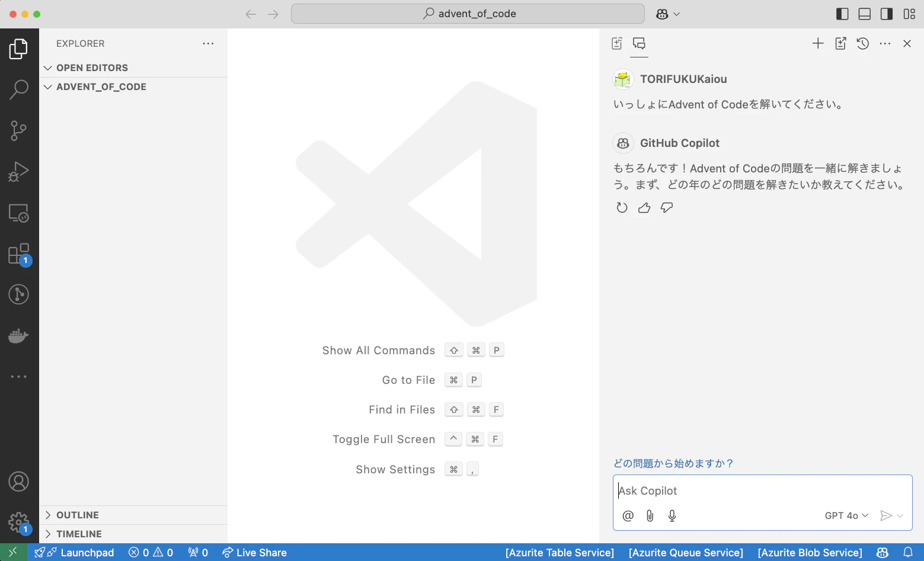The image size is (924, 561).
Task: Attach context with paperclip icon
Action: 650,515
